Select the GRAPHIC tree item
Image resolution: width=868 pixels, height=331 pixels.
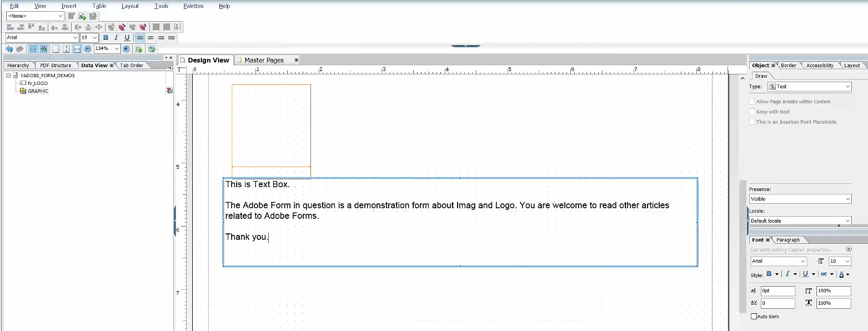pyautogui.click(x=38, y=91)
